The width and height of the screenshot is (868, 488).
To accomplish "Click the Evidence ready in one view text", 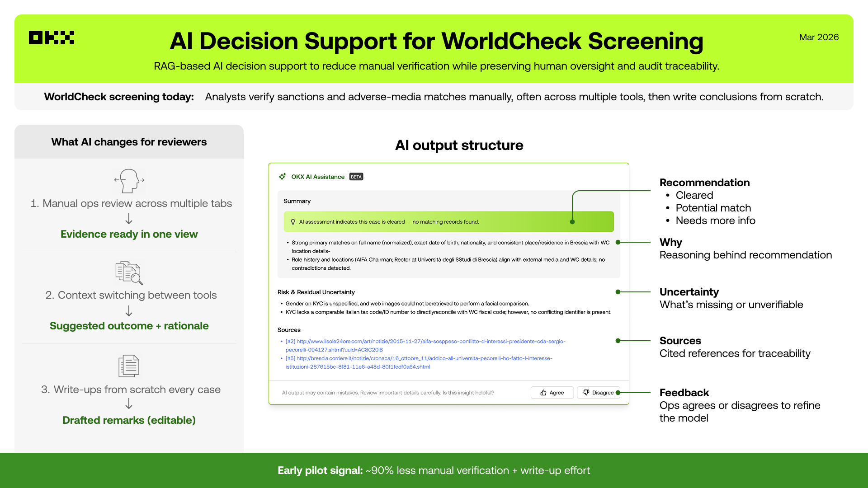I will click(x=129, y=234).
